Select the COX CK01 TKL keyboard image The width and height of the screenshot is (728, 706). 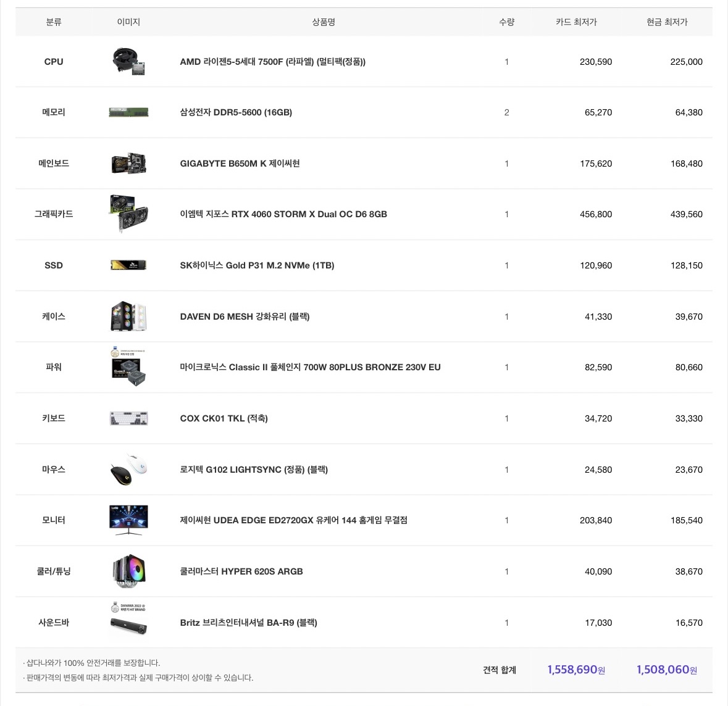point(128,418)
